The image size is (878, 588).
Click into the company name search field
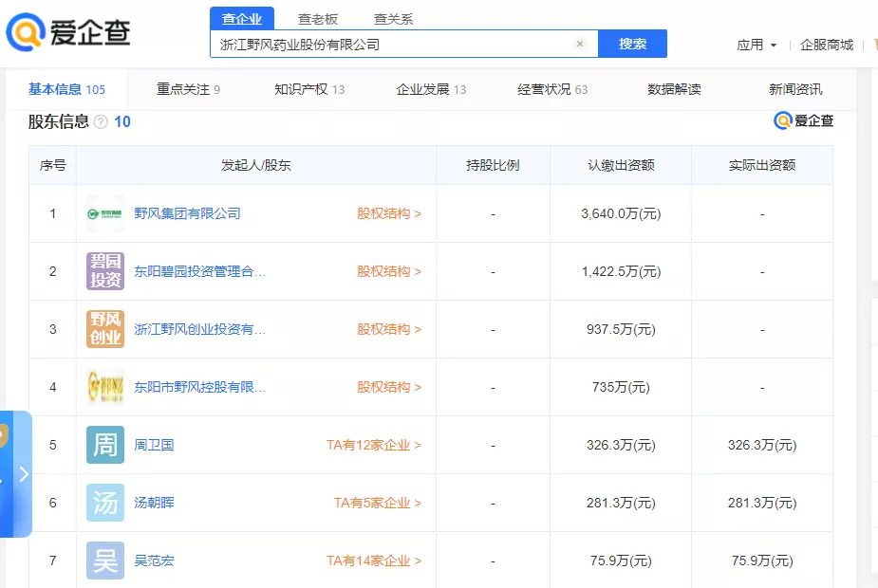(x=389, y=44)
